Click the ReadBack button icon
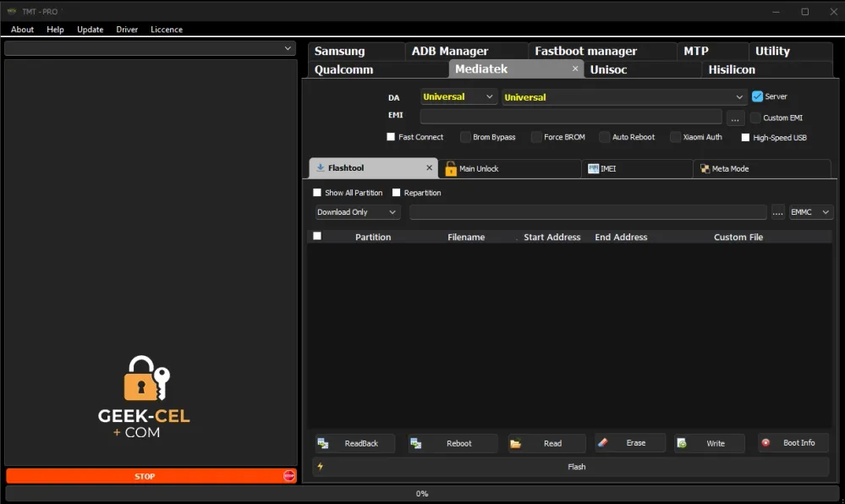The image size is (845, 504). tap(323, 443)
